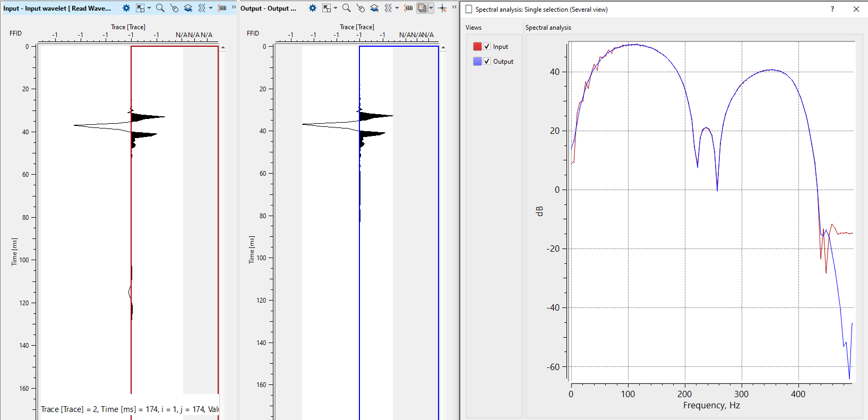Select the zoom magnifier in Output panel
Image resolution: width=868 pixels, height=420 pixels.
pos(346,8)
